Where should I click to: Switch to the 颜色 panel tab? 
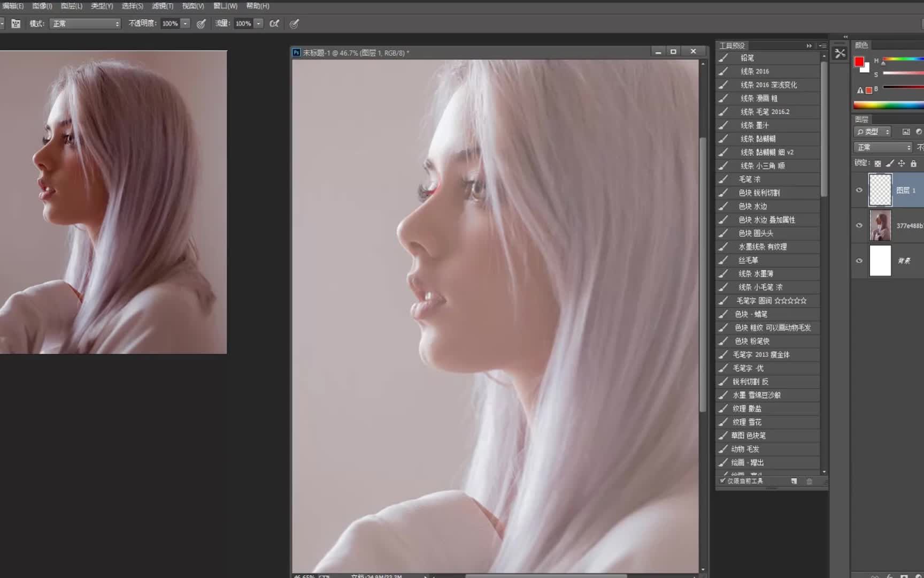tap(861, 45)
